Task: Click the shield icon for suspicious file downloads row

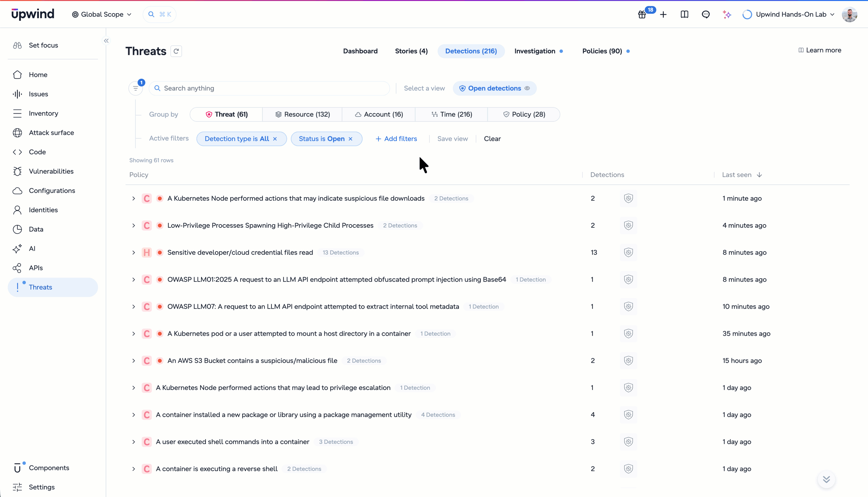Action: tap(629, 198)
